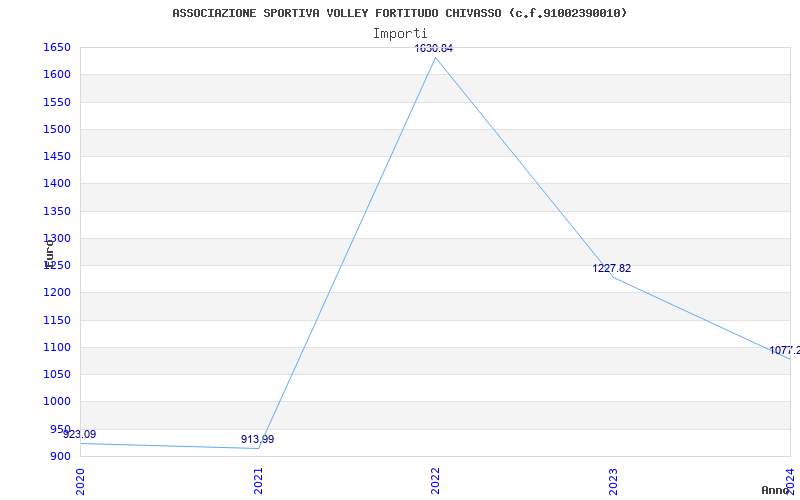Screen dimensions: 800x500
Task: Click the 1450 y-axis tick label
Action: pyautogui.click(x=57, y=157)
